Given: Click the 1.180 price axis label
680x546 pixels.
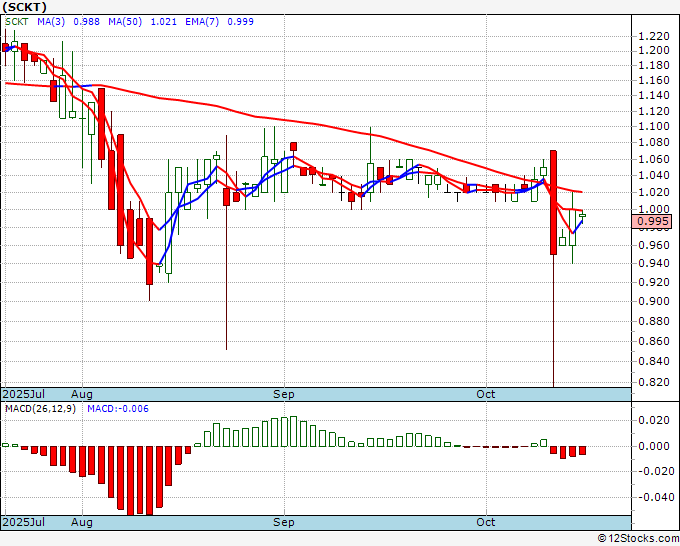Looking at the screenshot, I should click(654, 65).
